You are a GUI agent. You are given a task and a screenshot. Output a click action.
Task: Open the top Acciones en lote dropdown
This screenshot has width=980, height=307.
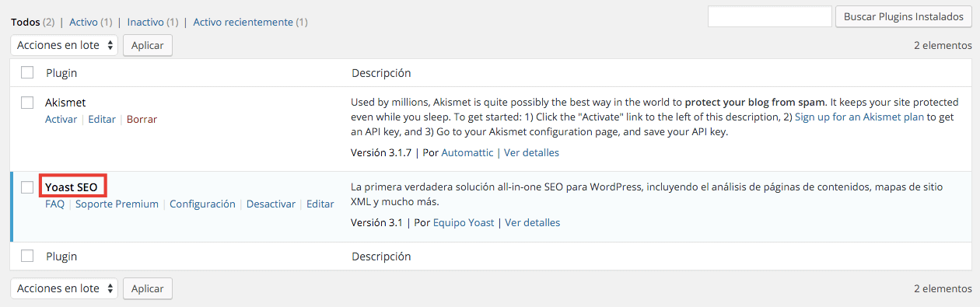(x=65, y=45)
